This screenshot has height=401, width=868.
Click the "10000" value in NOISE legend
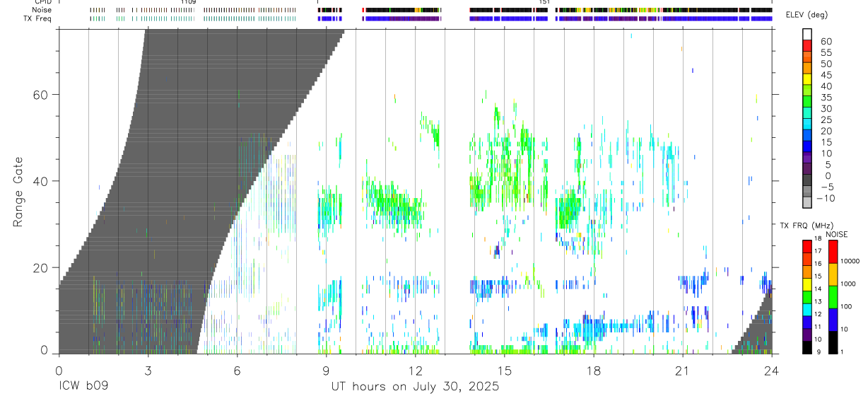[850, 261]
